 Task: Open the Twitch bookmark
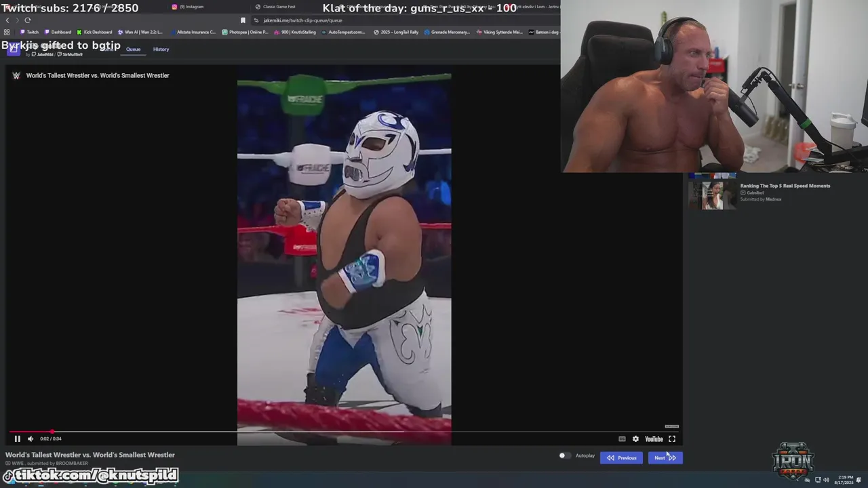(29, 32)
